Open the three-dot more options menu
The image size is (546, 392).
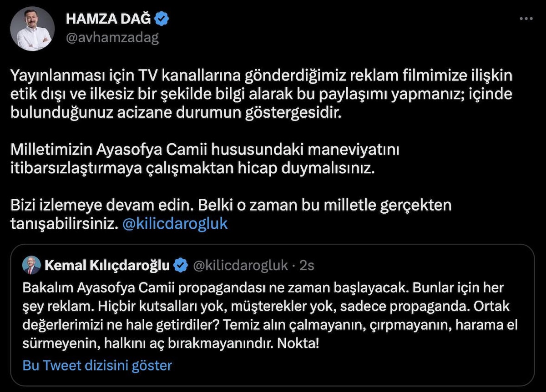point(526,19)
